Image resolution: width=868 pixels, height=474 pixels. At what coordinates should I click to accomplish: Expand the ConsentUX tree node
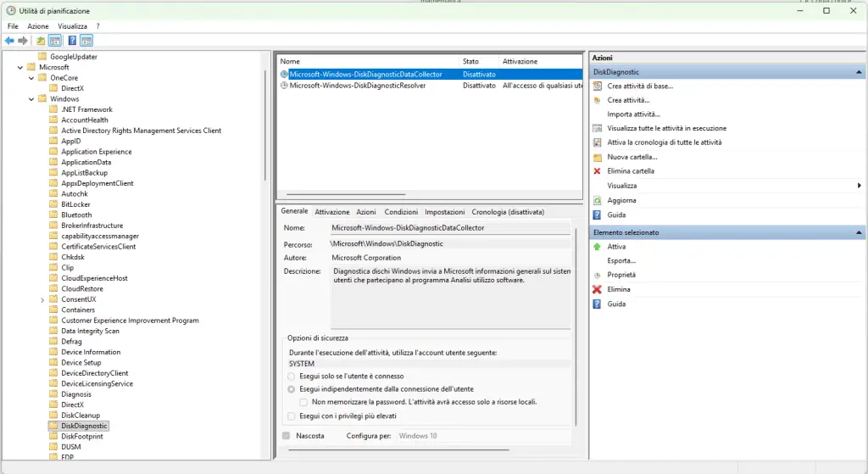click(42, 299)
